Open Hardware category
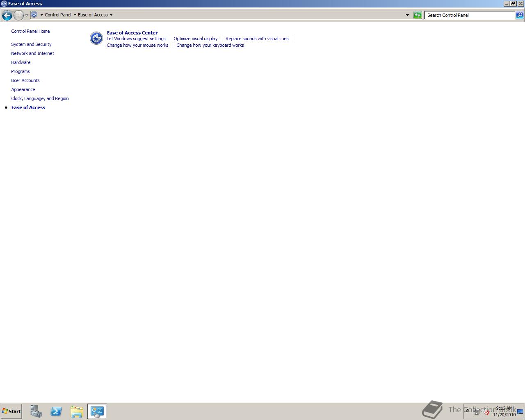This screenshot has height=420, width=525. tap(21, 62)
